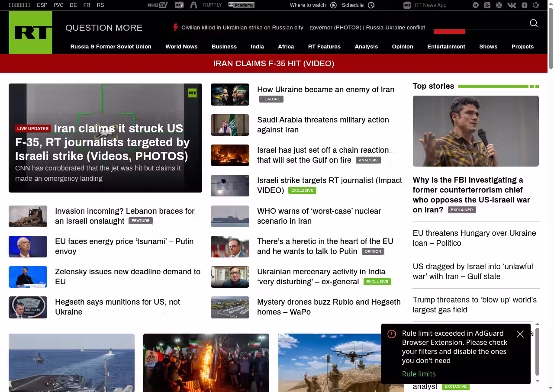Open the FBI counterterrorism chief story photo
554x392 pixels.
pyautogui.click(x=476, y=131)
